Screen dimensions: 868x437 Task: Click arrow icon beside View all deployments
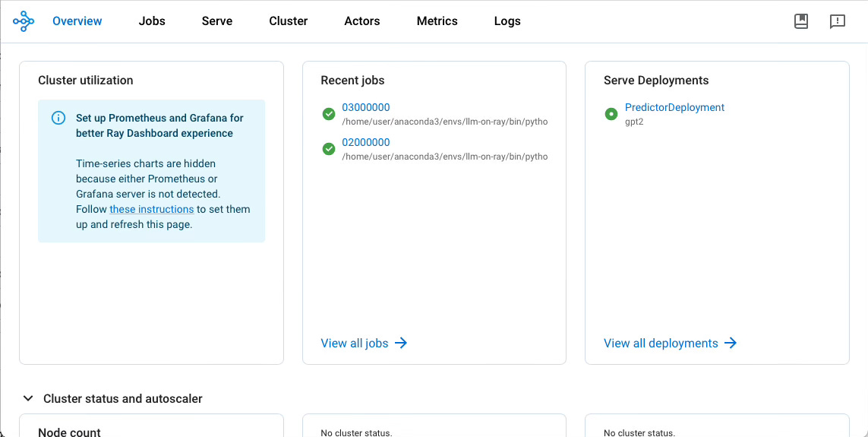tap(731, 343)
